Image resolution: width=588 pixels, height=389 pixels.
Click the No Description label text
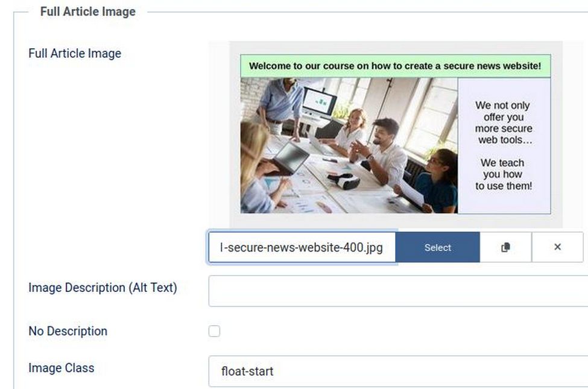pos(68,331)
